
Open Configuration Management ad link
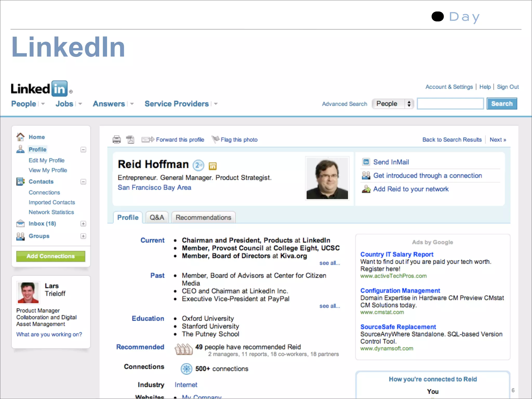[x=400, y=290]
